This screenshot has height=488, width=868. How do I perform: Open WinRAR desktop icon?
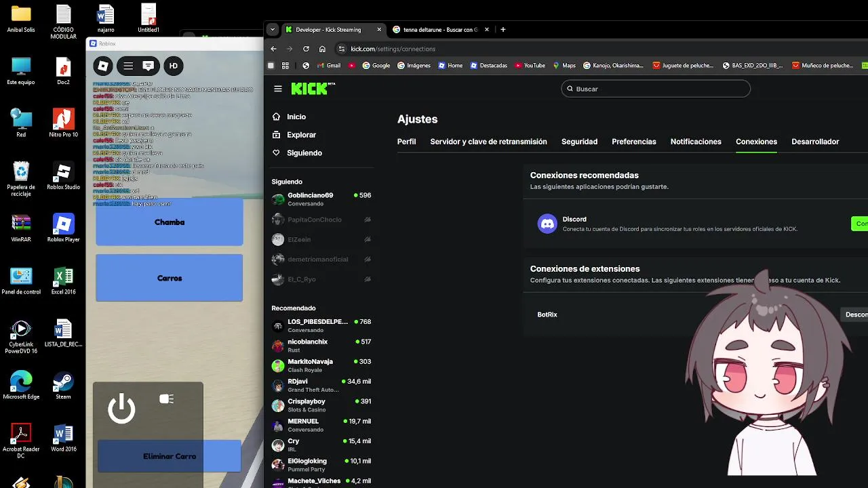point(21,229)
